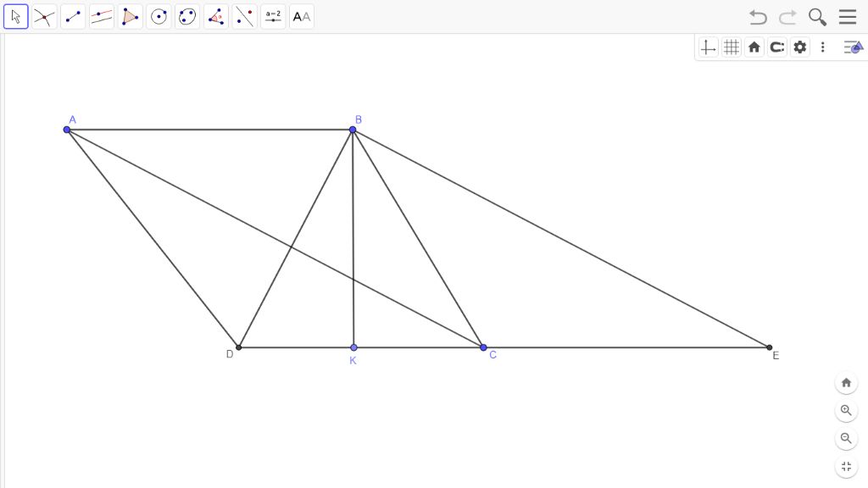This screenshot has width=868, height=488.
Task: Choose Circle with Center tool
Action: pyautogui.click(x=159, y=17)
